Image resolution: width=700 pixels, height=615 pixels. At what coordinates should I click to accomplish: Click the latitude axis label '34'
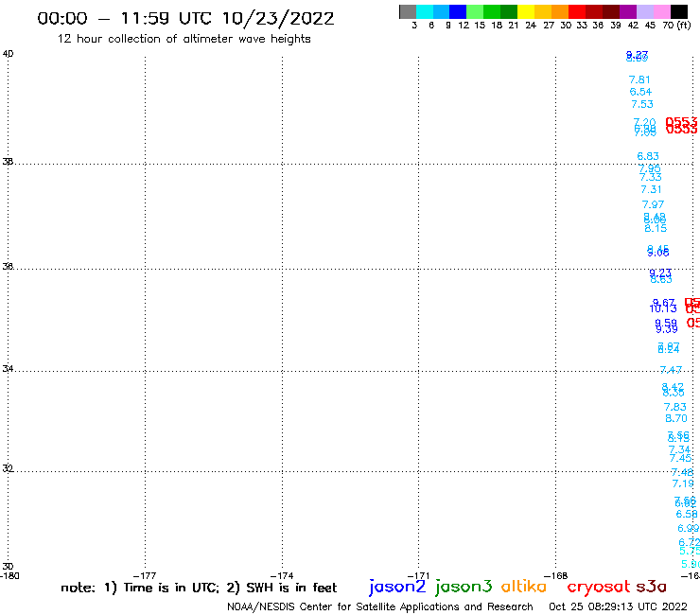8,368
